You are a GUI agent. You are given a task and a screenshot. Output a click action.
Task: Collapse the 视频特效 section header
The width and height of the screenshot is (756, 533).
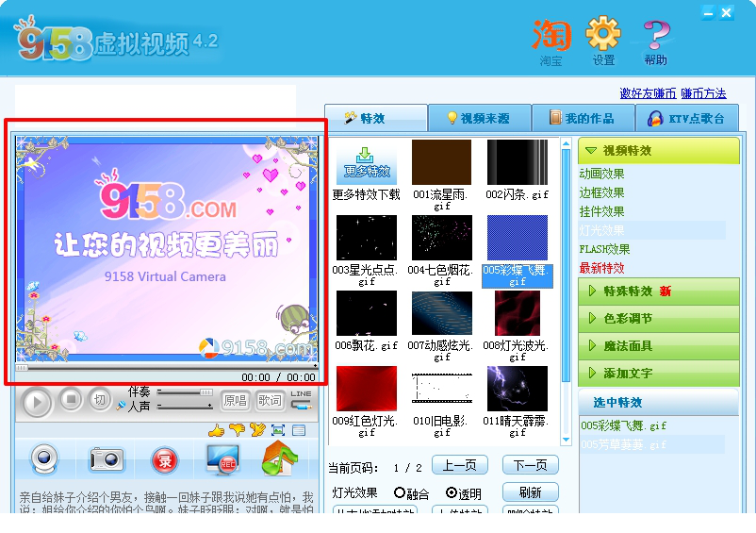(659, 151)
